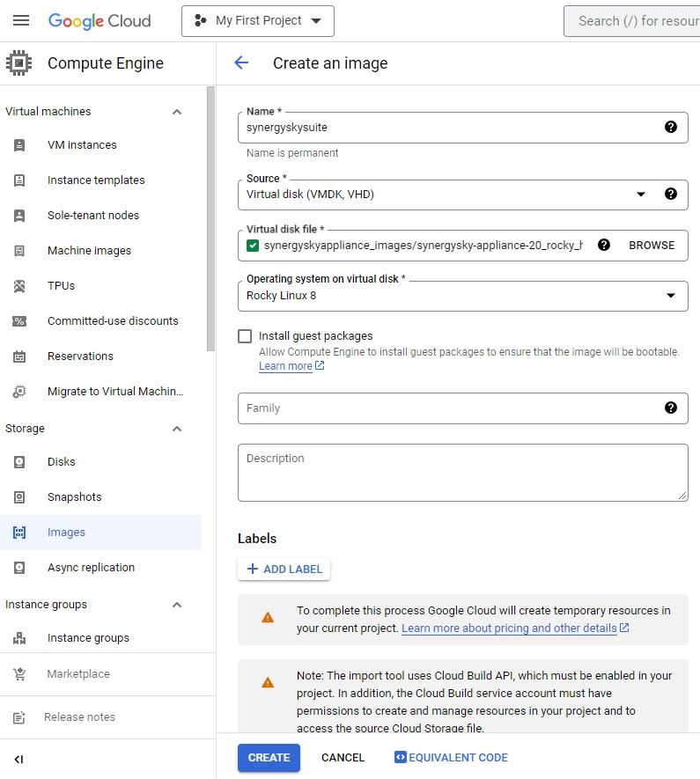Open Machine images page
This screenshot has height=779, width=700.
(x=90, y=250)
